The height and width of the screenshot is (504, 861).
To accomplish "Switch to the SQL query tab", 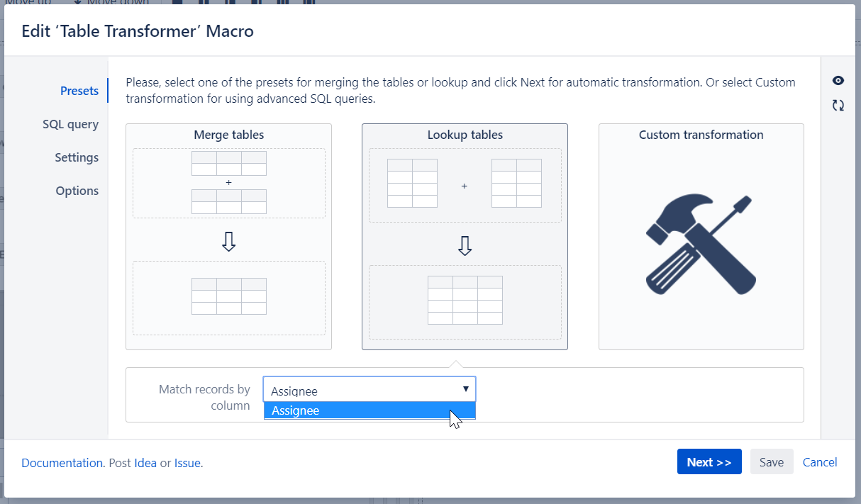I will 70,124.
